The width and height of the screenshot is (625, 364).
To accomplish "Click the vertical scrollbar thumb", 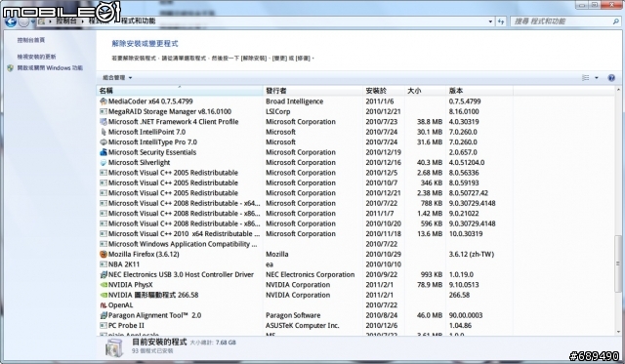I will (618, 263).
